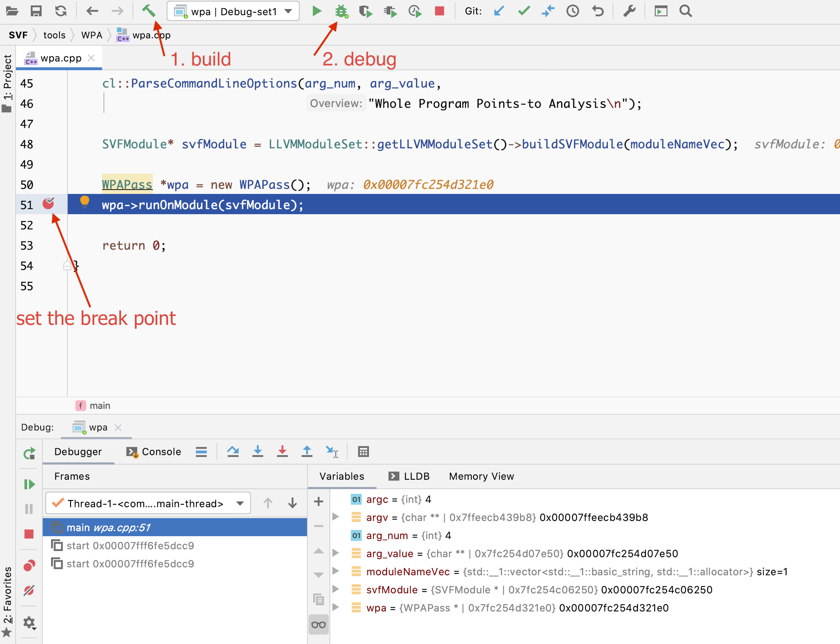This screenshot has height=644, width=840.
Task: View breakpoints with double red circle icon
Action: (x=29, y=565)
